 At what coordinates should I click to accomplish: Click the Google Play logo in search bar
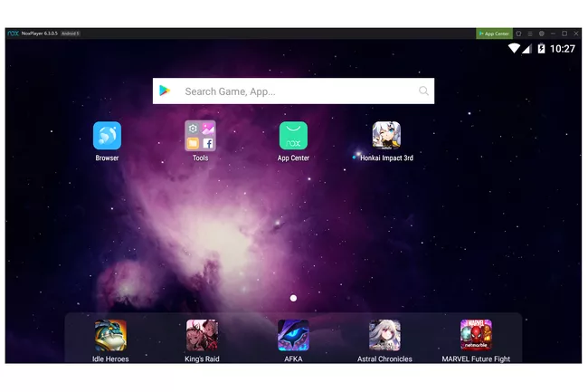pyautogui.click(x=165, y=91)
